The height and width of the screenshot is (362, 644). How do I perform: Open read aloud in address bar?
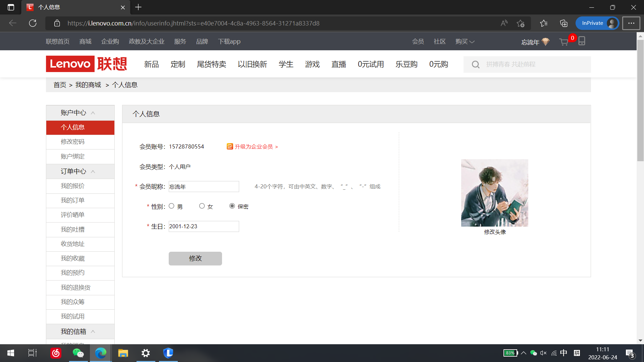coord(504,23)
